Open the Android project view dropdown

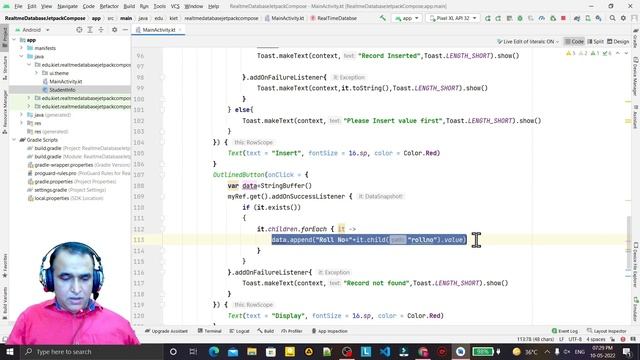coord(32,30)
